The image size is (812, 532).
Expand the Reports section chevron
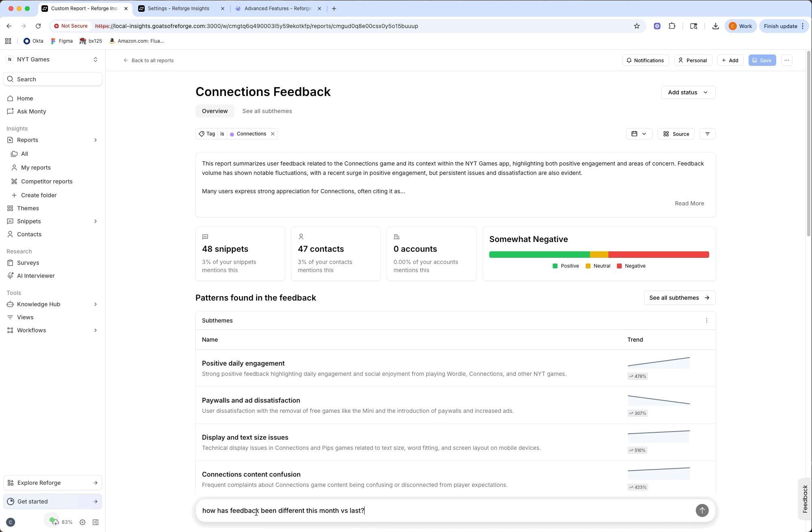pos(96,140)
